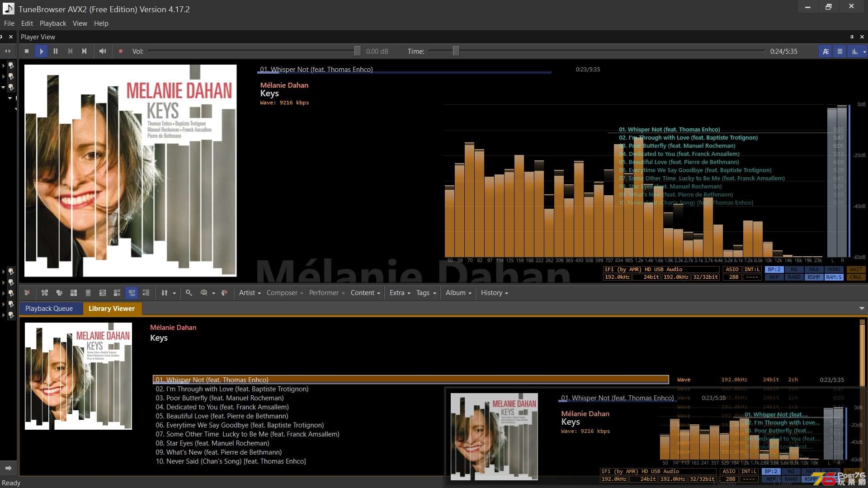Viewport: 868px width, 488px height.
Task: Open the Playback menu
Action: pos(53,23)
